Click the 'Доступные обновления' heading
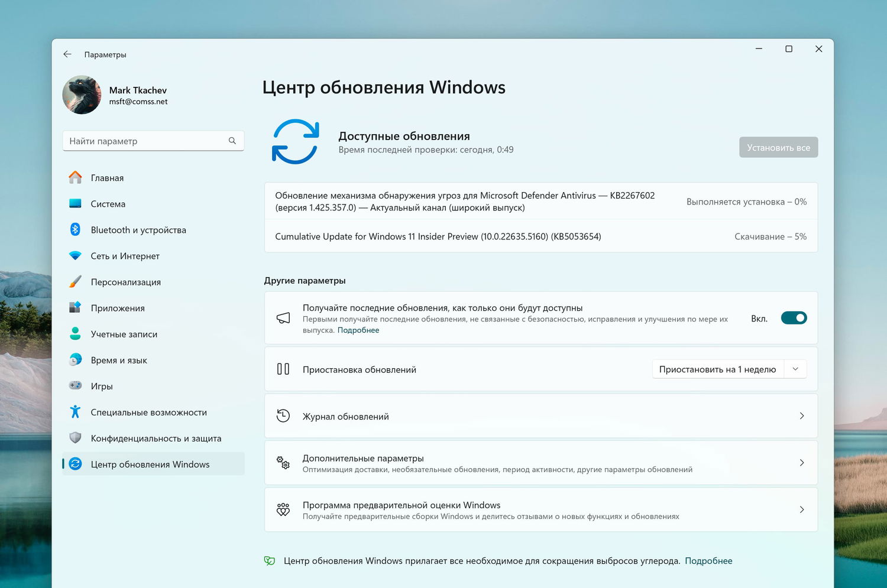887x588 pixels. click(404, 136)
